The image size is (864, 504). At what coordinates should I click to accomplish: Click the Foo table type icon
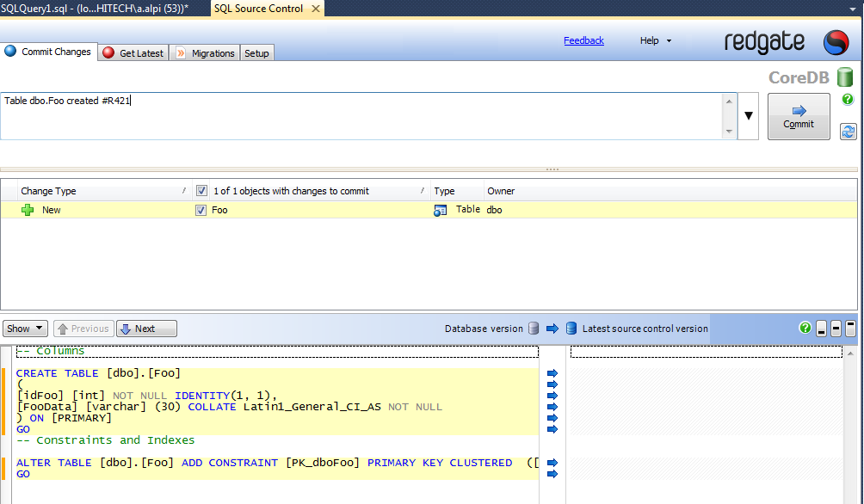pos(441,210)
